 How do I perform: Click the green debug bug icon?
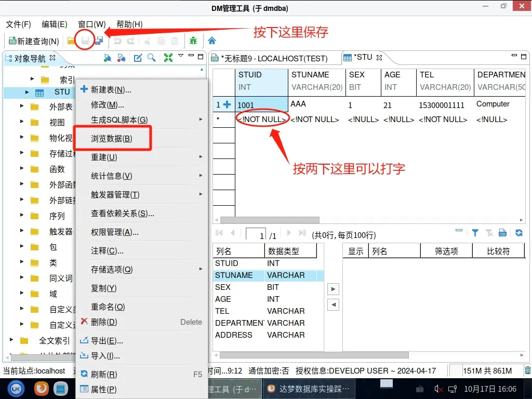click(193, 41)
